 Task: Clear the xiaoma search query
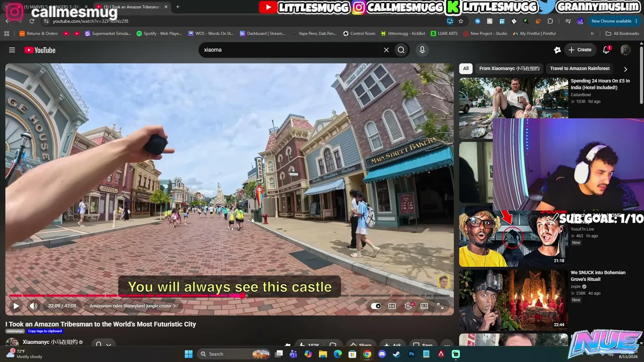[386, 50]
